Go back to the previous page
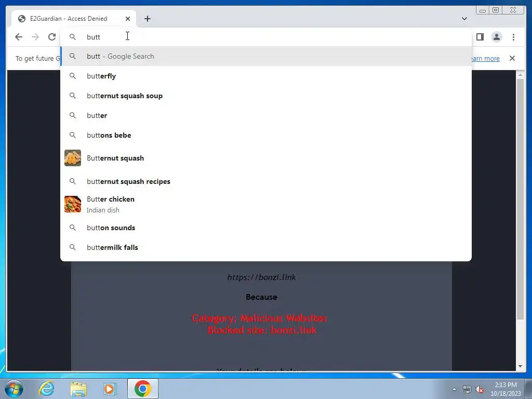 [x=19, y=37]
